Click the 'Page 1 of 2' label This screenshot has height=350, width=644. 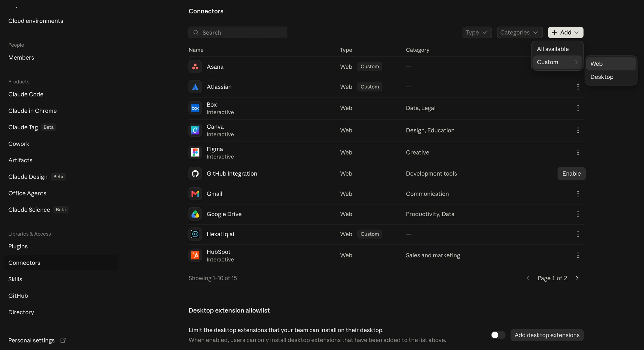[x=552, y=278]
